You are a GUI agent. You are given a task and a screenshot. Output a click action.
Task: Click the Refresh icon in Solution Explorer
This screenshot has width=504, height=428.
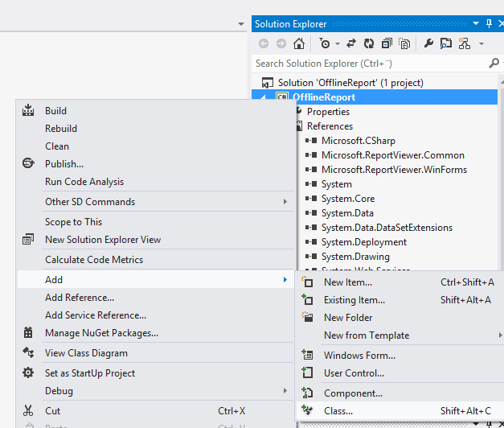[369, 43]
